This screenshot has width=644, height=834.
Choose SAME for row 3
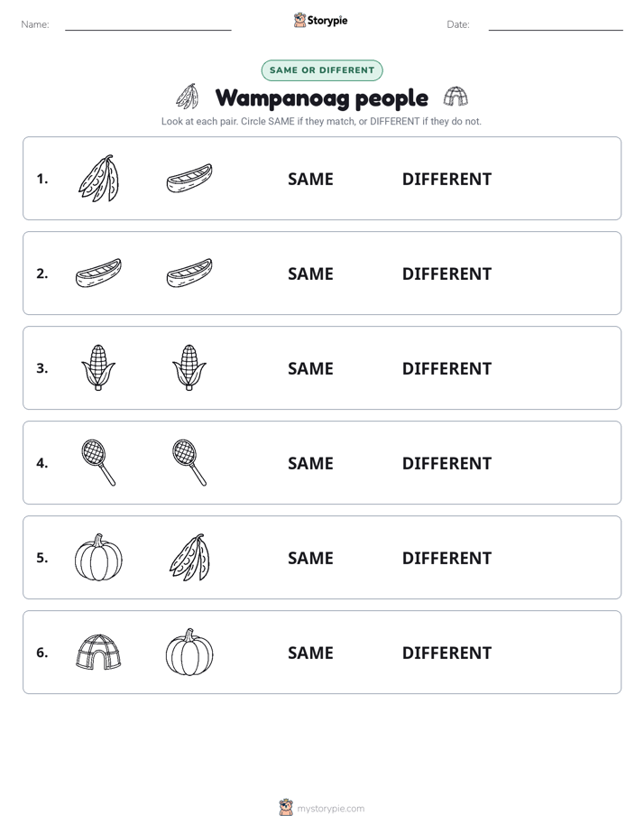(310, 368)
